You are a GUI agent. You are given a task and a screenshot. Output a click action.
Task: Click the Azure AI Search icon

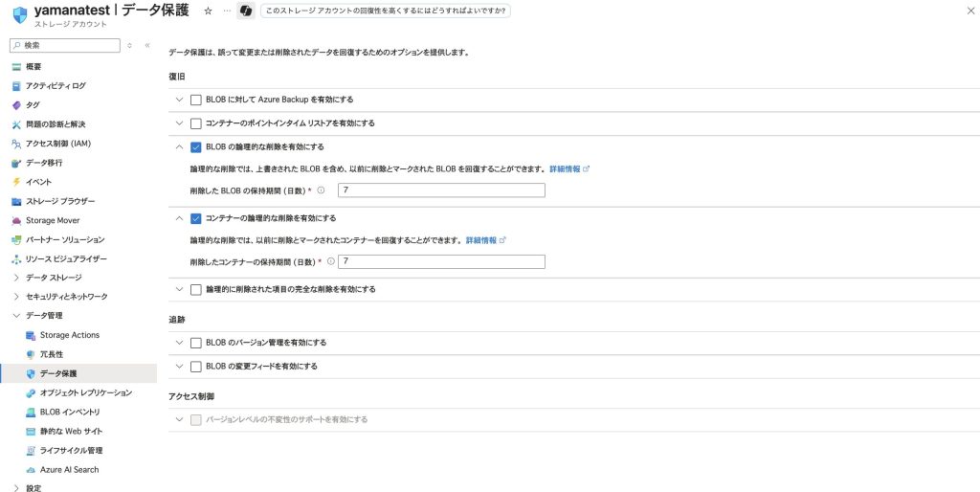pyautogui.click(x=31, y=470)
